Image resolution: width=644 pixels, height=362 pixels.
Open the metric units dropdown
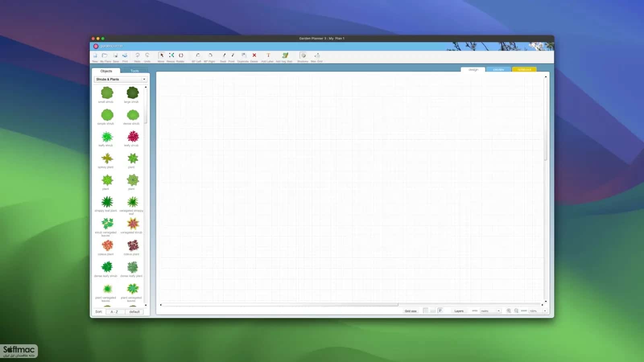click(x=491, y=311)
